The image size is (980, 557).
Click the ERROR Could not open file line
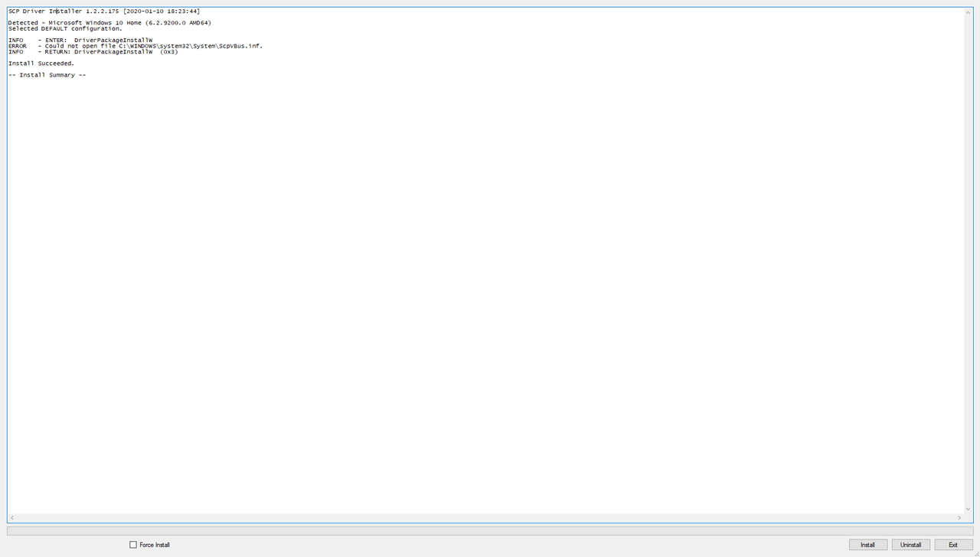(x=136, y=46)
